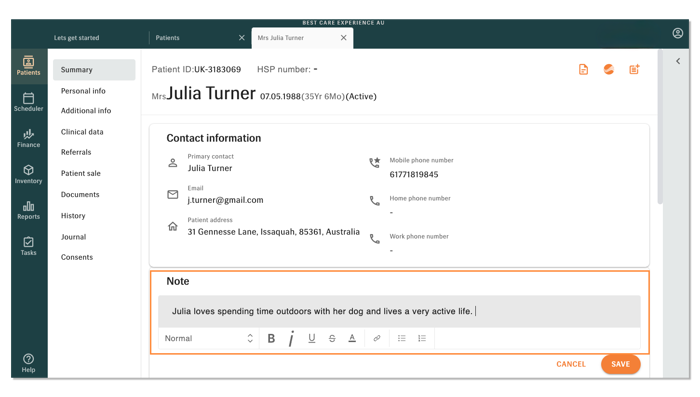
Task: Switch to the Patients tab
Action: click(167, 38)
